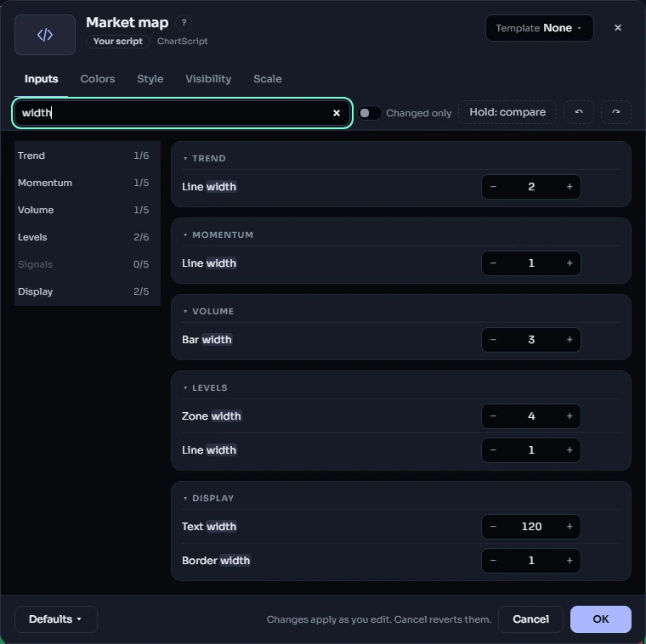Click the Text width label

click(209, 526)
